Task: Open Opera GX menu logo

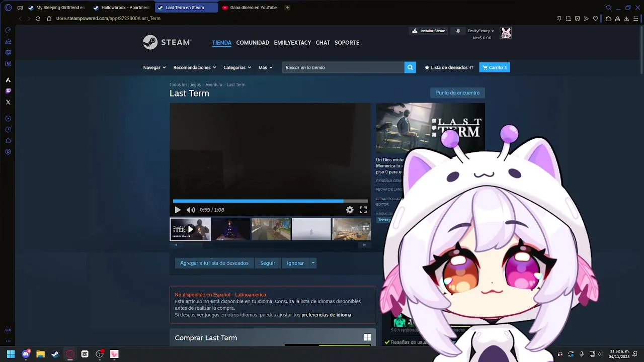Action: point(8,8)
